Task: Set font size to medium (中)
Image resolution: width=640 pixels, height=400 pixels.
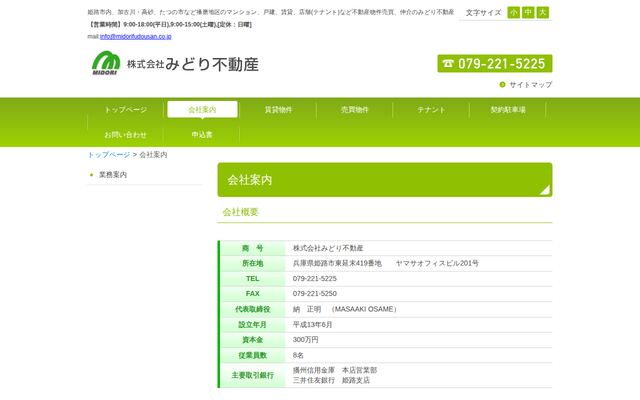Action: tap(528, 12)
